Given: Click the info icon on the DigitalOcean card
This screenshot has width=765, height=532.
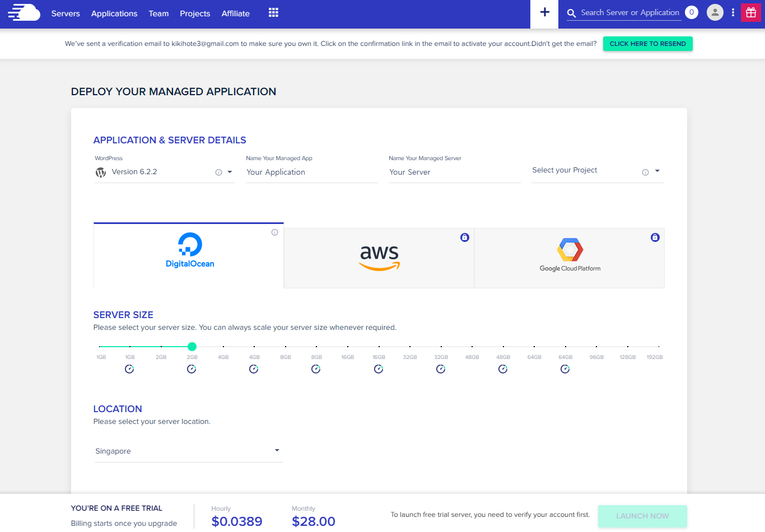Looking at the screenshot, I should tap(274, 232).
